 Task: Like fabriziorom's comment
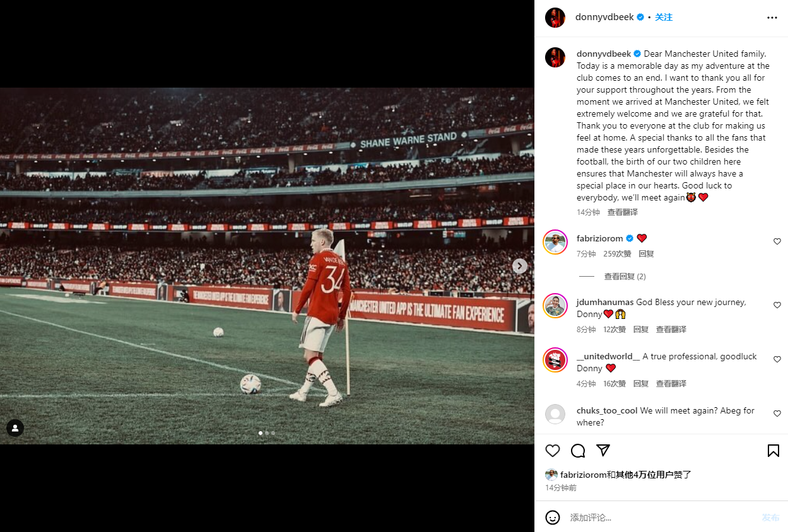coord(777,241)
